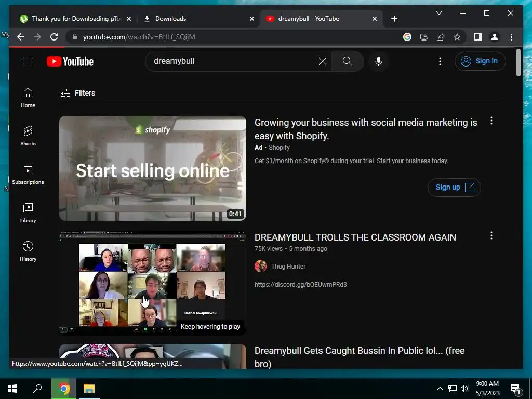Open Home in sidebar
532x399 pixels.
coord(28,98)
